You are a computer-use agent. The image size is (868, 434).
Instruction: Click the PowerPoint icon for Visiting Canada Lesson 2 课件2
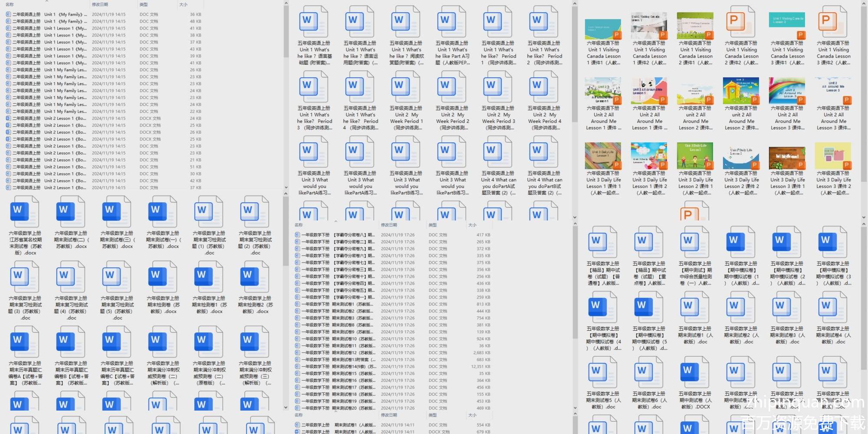point(741,21)
